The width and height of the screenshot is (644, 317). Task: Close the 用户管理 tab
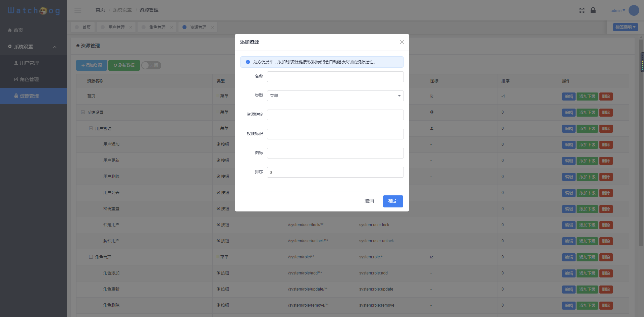pyautogui.click(x=131, y=27)
